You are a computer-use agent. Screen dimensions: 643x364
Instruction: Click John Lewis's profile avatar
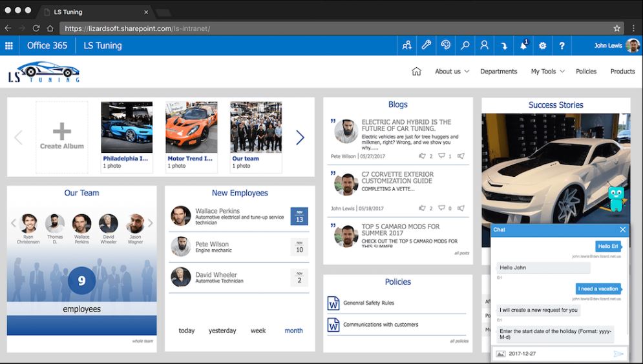(x=633, y=45)
